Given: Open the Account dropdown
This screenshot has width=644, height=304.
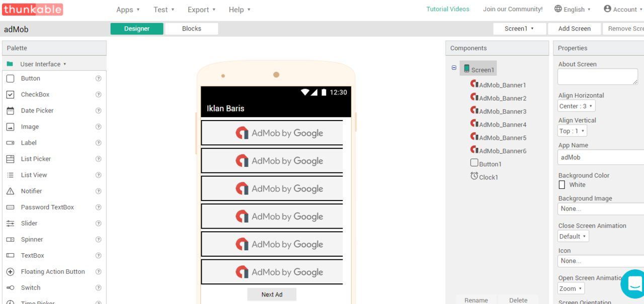Looking at the screenshot, I should [x=623, y=9].
